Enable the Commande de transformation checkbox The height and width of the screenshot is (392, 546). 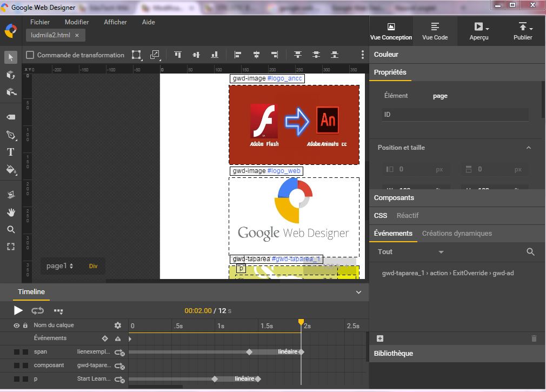click(x=30, y=55)
